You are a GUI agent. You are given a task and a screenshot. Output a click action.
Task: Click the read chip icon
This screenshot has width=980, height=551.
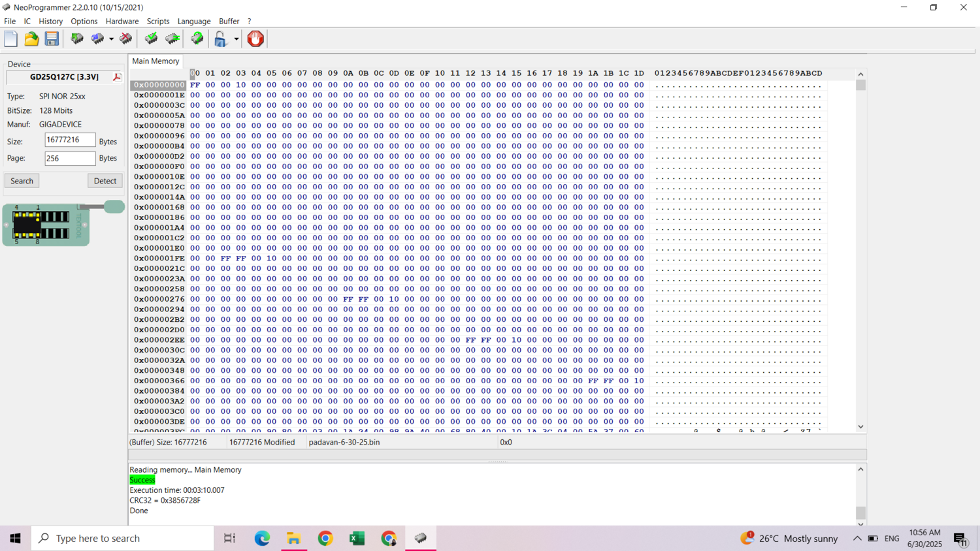[77, 39]
